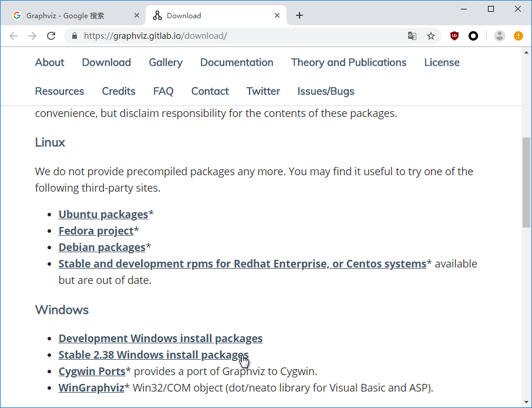Open Stable and development rpms link

[243, 264]
